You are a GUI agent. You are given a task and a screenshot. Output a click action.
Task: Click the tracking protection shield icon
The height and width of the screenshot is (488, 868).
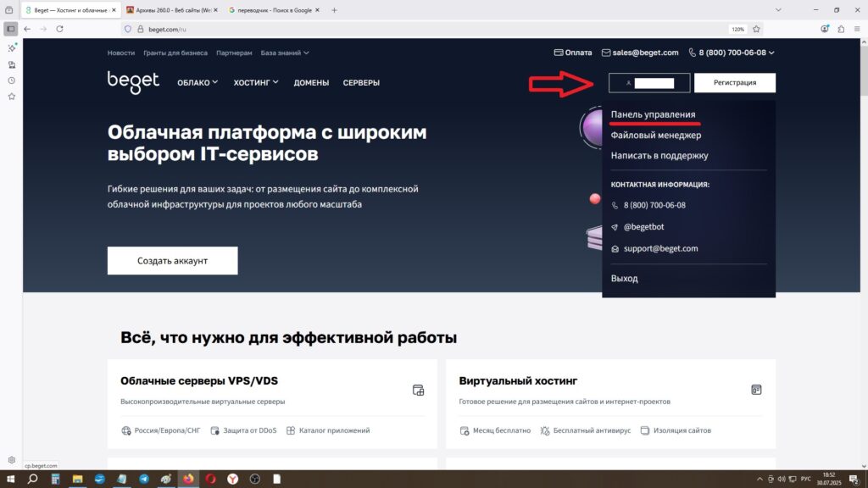pos(128,30)
